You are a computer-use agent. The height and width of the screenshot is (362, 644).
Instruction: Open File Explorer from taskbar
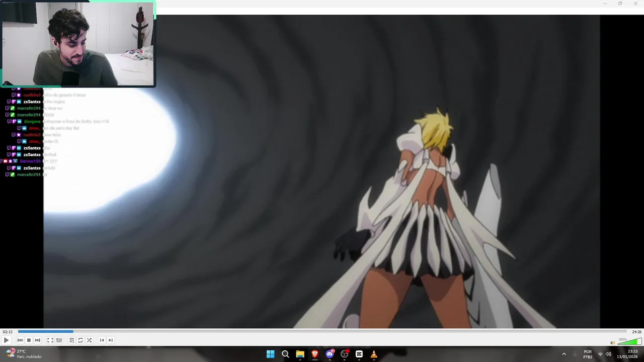click(300, 354)
